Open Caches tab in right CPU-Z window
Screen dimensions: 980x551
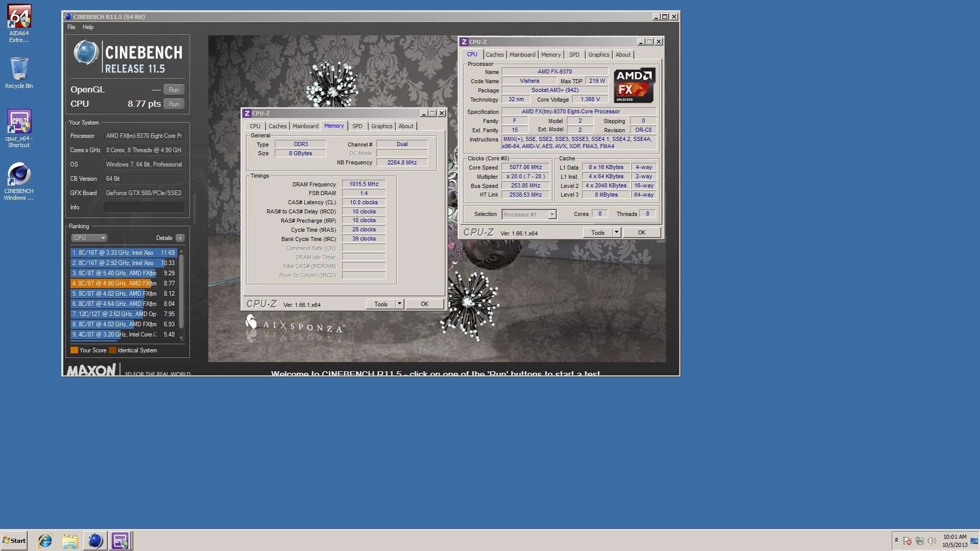coord(494,55)
